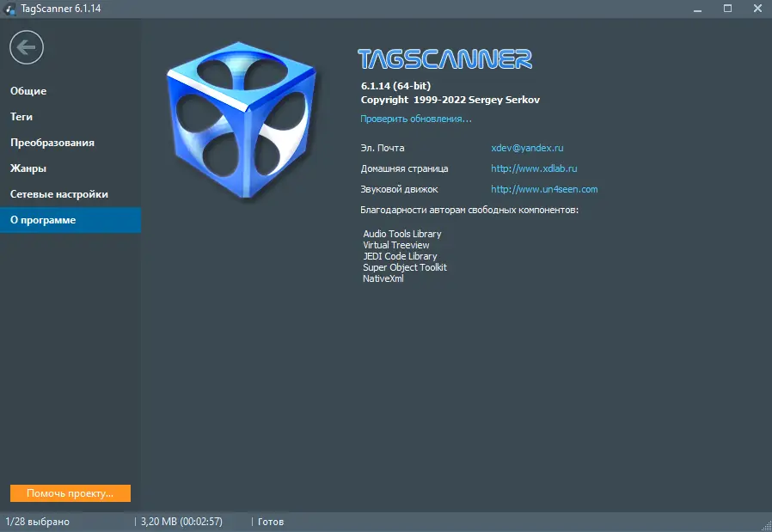Click JEDI Code Library in the credits list
The width and height of the screenshot is (772, 532).
coord(400,256)
